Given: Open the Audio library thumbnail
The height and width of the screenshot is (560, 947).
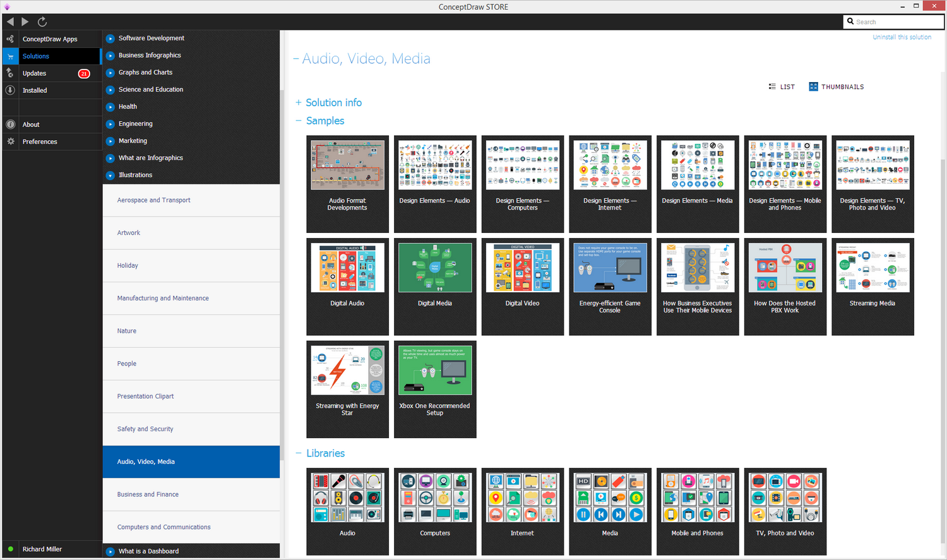Looking at the screenshot, I should (x=347, y=511).
